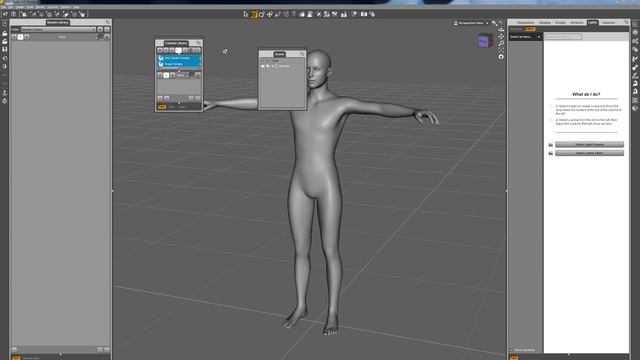The image size is (640, 360).
Task: Click the Save floppy disk icon
Action: (4, 49)
